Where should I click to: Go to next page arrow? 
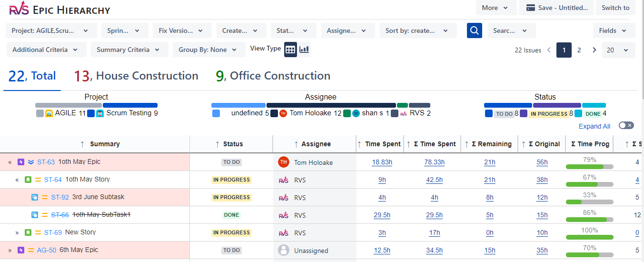594,50
